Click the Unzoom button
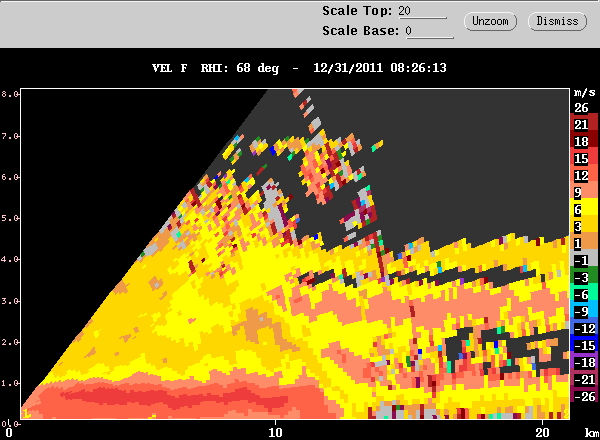This screenshot has width=600, height=440. coord(490,21)
